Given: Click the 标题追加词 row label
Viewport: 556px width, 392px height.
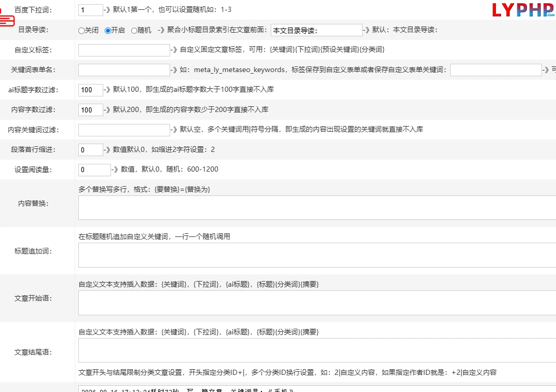Looking at the screenshot, I should [33, 251].
